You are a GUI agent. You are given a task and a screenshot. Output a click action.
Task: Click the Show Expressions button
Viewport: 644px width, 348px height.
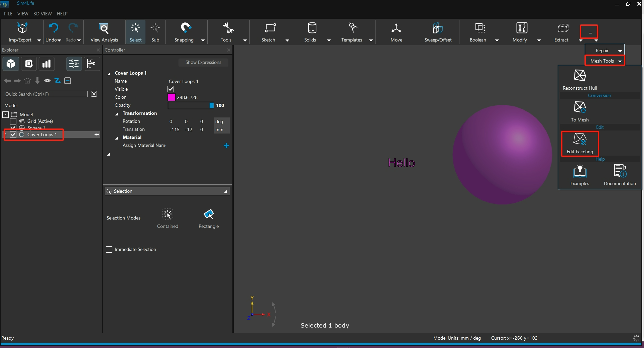203,62
